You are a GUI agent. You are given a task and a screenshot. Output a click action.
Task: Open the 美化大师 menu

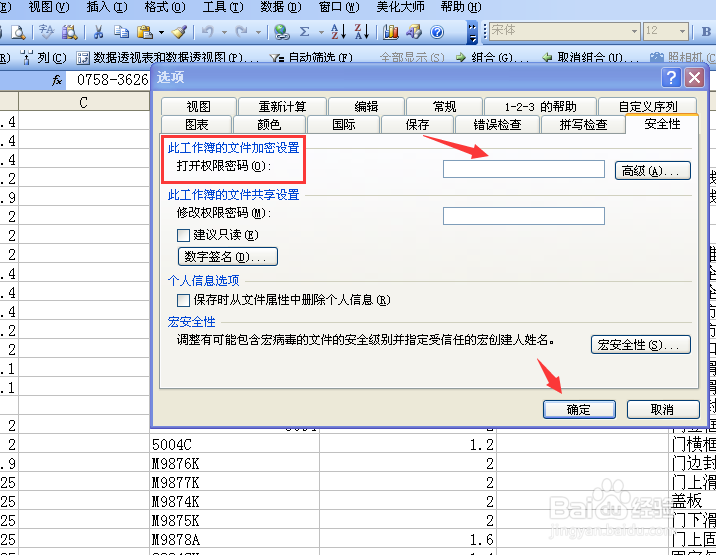[400, 7]
